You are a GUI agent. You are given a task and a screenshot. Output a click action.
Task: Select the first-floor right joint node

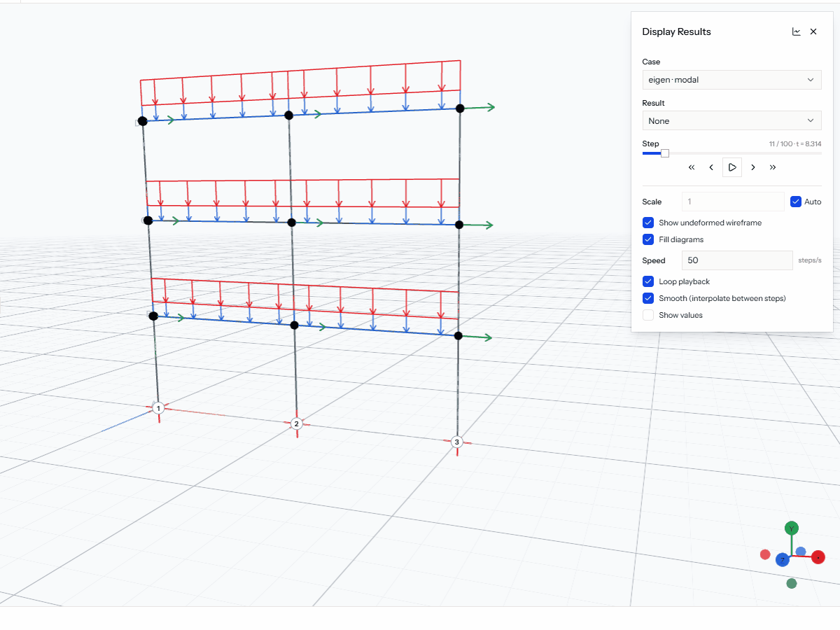(458, 336)
